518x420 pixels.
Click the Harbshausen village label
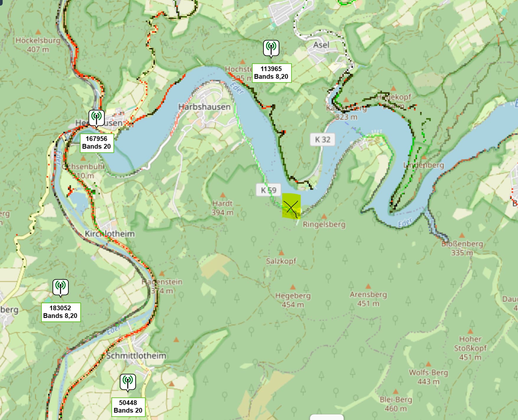click(x=204, y=107)
